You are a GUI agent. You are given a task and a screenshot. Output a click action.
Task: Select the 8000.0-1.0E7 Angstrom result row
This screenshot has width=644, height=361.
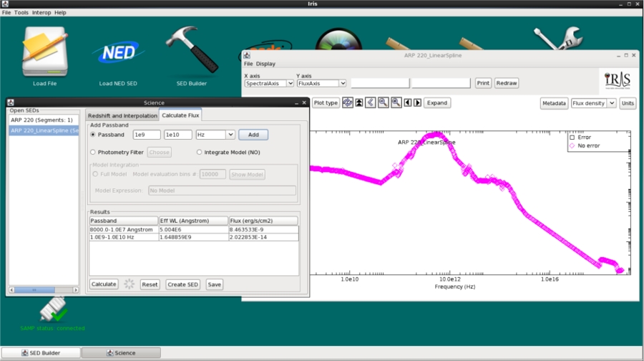193,229
